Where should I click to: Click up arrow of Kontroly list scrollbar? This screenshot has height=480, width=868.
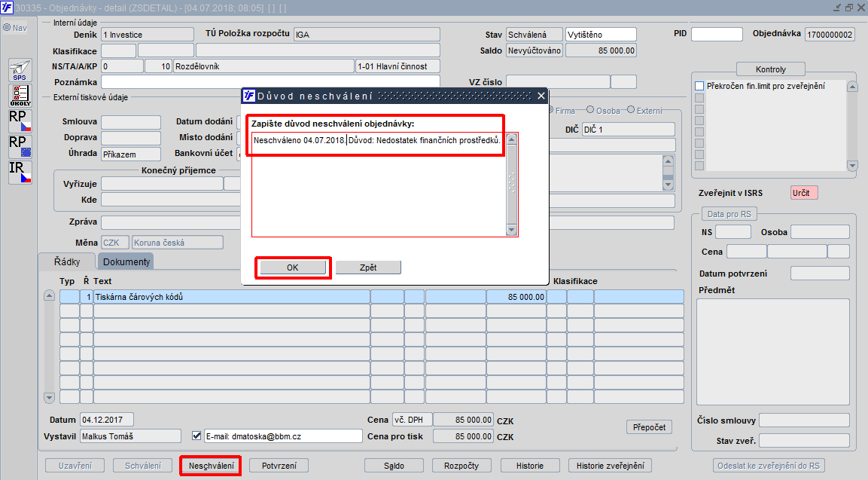click(852, 87)
